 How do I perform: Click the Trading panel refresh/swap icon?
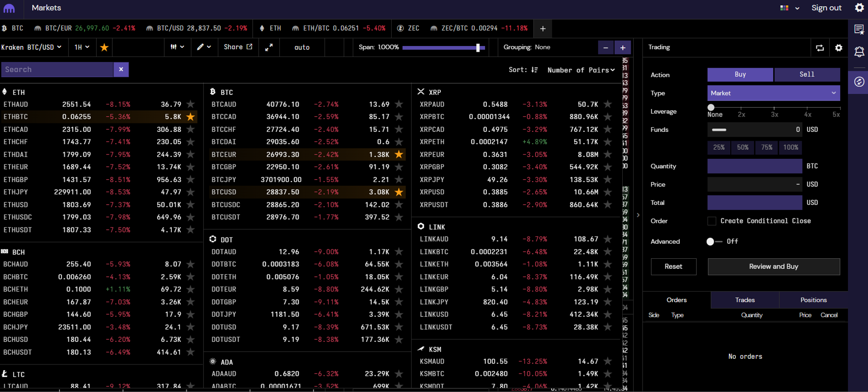tap(820, 47)
